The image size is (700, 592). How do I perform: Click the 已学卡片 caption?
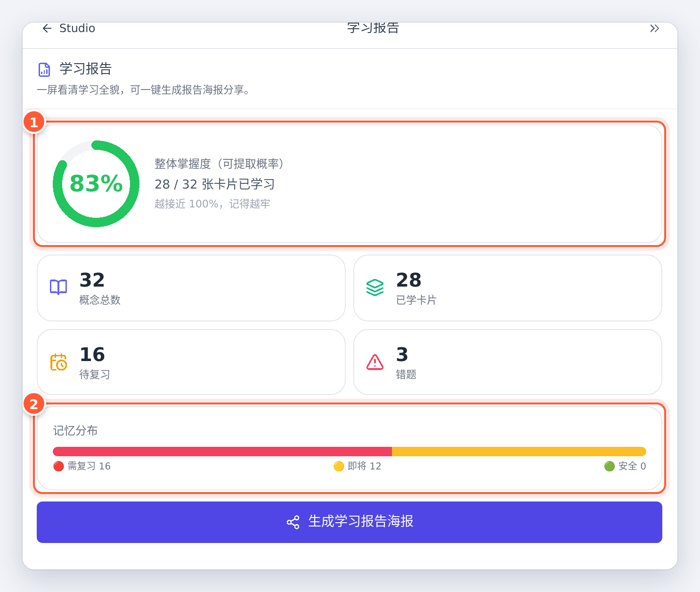[x=416, y=300]
